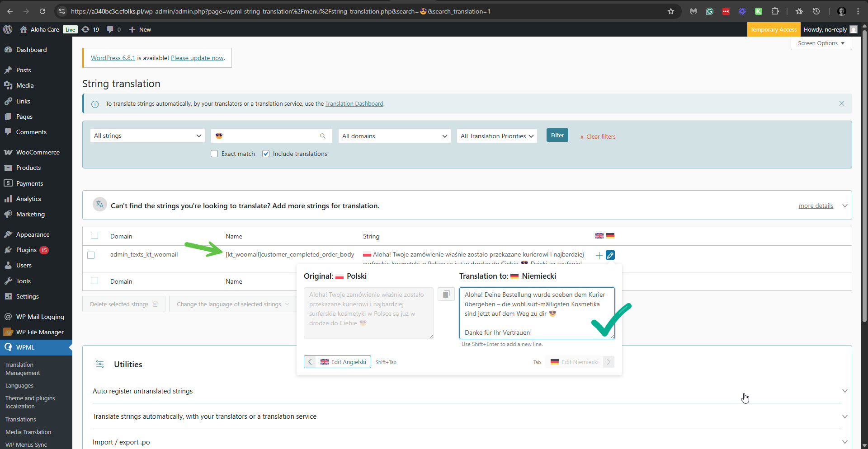Open Theme and plugins localization submenu

point(30,402)
